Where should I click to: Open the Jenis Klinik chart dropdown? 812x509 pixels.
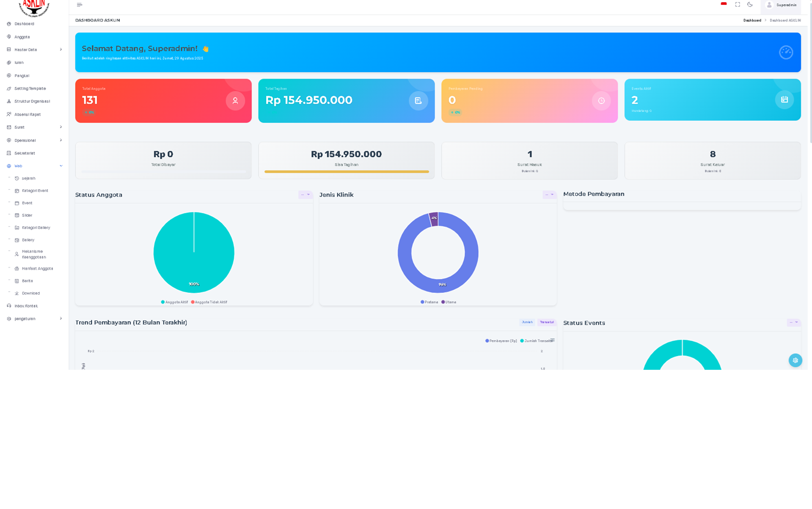pyautogui.click(x=550, y=195)
